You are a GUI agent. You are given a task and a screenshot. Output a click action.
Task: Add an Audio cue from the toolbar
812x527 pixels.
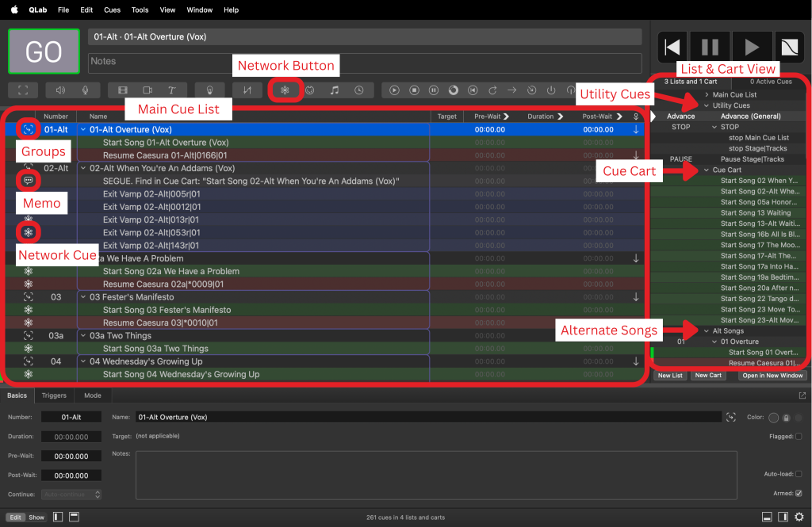pos(60,90)
